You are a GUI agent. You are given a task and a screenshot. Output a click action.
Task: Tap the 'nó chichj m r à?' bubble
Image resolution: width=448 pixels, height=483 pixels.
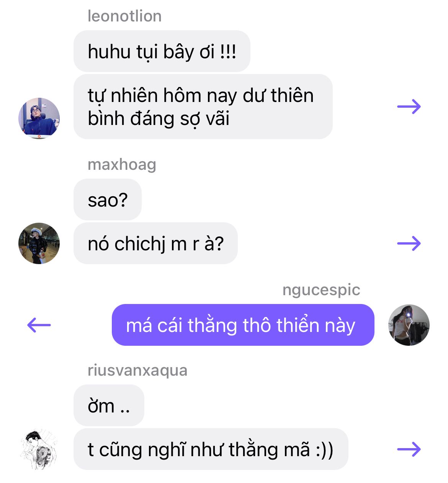(x=155, y=243)
